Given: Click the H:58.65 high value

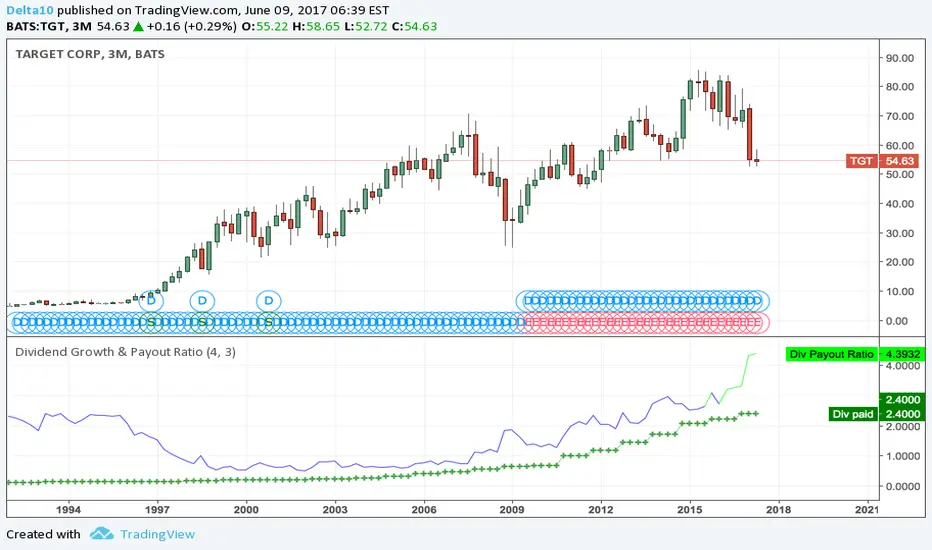Looking at the screenshot, I should [316, 26].
